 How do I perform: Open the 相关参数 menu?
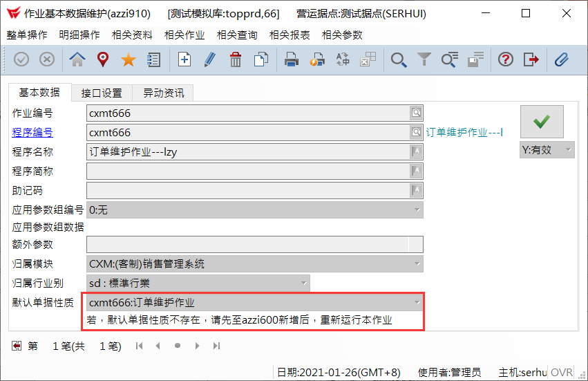click(342, 35)
